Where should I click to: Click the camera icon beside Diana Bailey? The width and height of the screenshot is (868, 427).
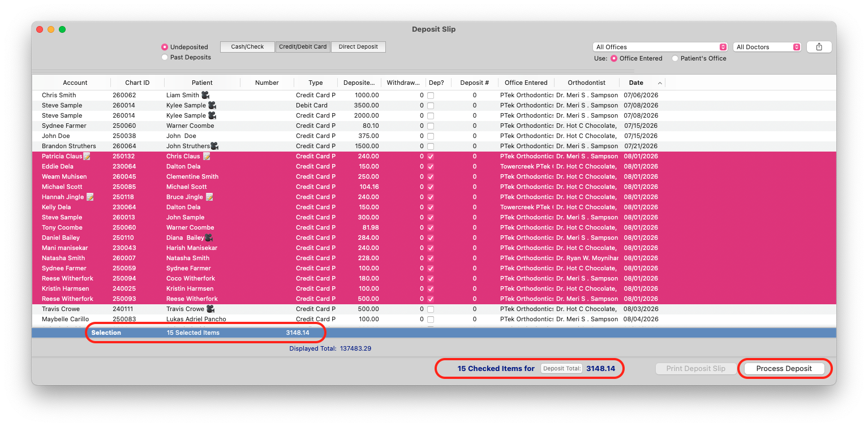[x=209, y=238]
